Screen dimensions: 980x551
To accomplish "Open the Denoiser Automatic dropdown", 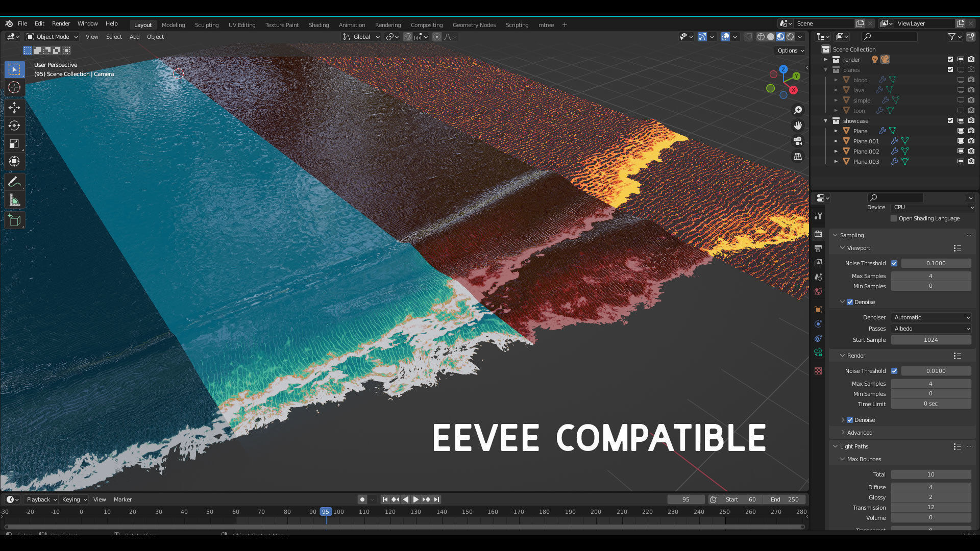I will click(932, 317).
